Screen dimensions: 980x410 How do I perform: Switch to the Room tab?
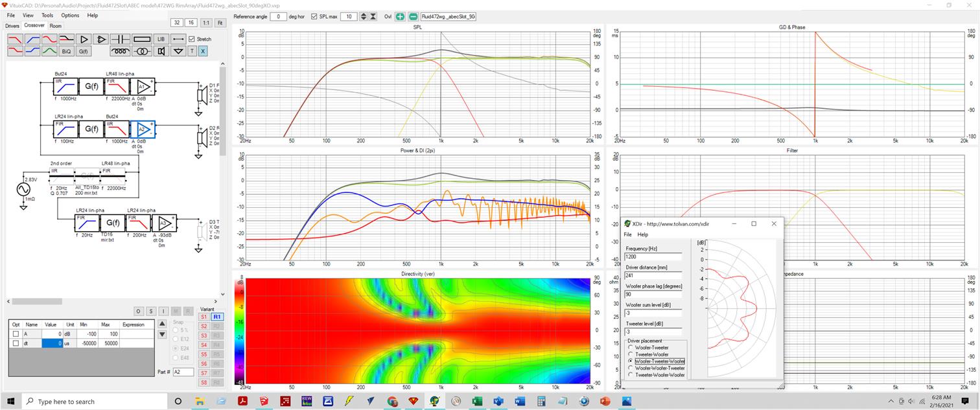(x=56, y=26)
